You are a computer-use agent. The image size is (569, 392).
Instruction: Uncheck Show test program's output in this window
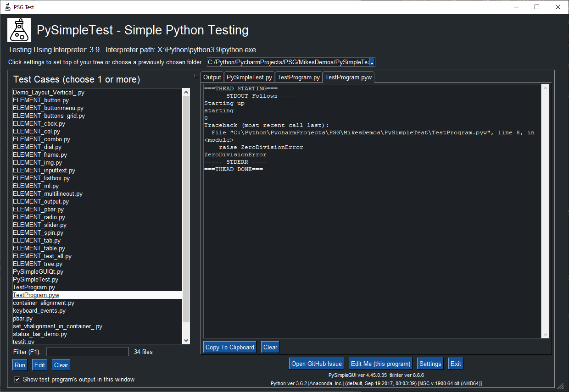coord(17,379)
